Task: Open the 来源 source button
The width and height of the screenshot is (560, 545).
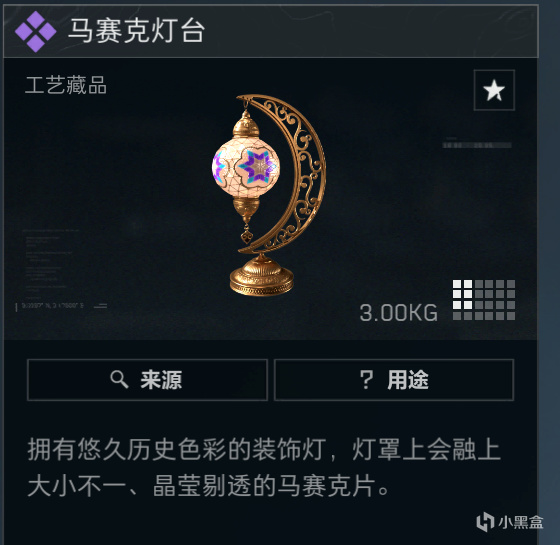Action: click(147, 380)
